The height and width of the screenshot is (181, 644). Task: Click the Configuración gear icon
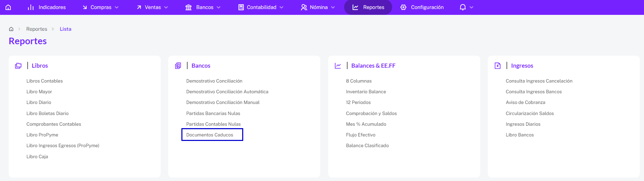coord(403,7)
